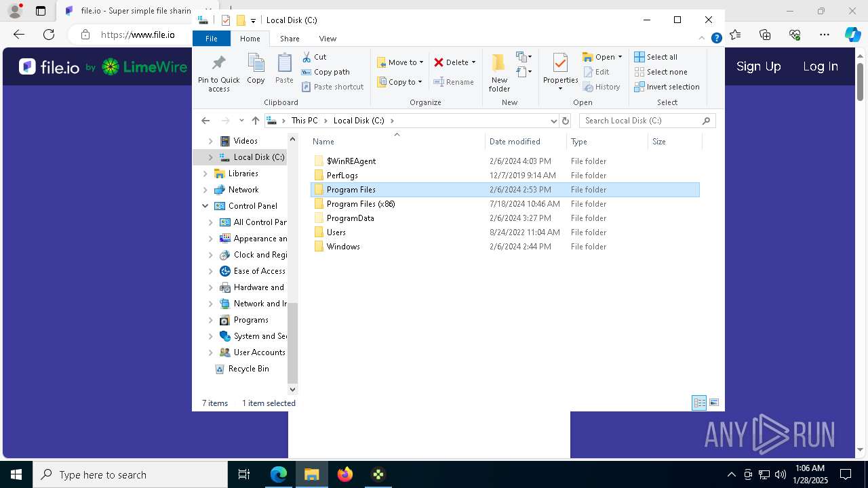The image size is (868, 488).
Task: Click Edit in the Open group
Action: coord(596,72)
